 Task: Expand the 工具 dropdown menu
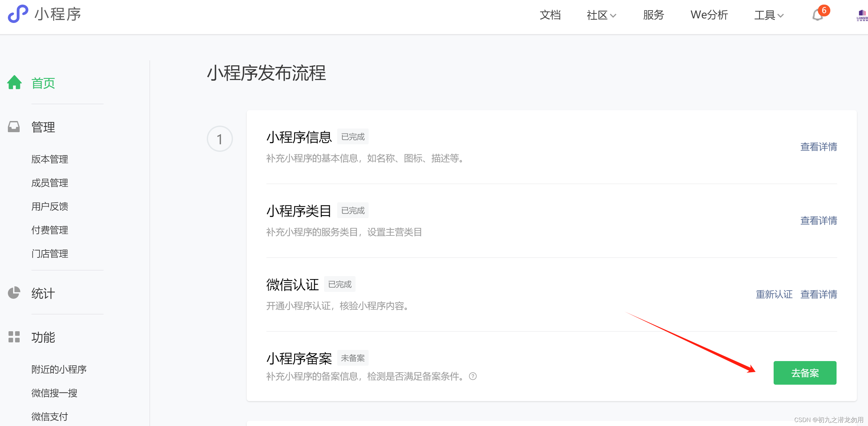[x=769, y=15]
